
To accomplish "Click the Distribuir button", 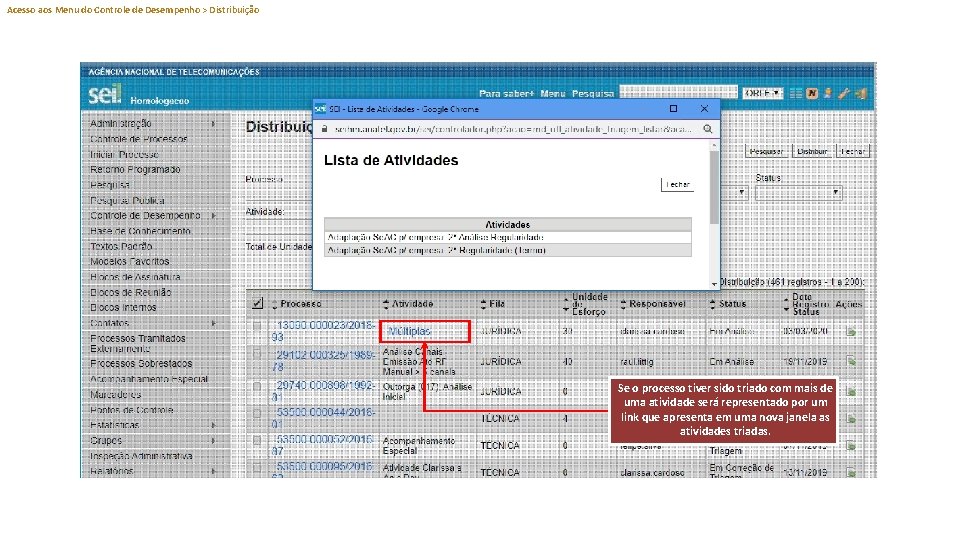I will 812,151.
